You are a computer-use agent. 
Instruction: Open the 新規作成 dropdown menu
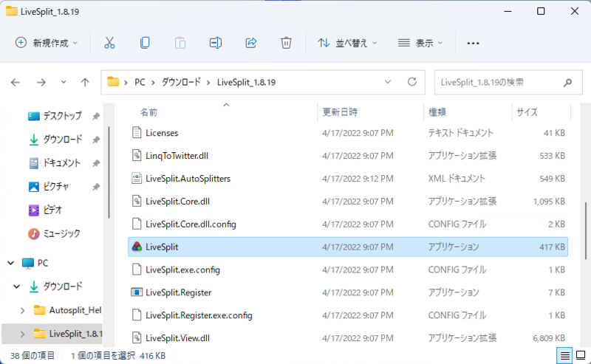click(x=47, y=43)
